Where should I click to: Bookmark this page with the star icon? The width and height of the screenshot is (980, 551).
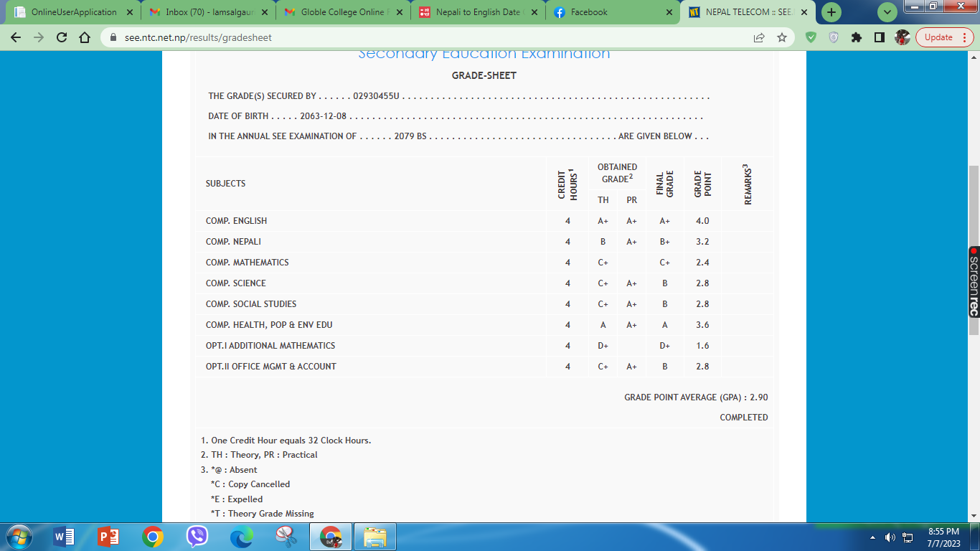click(x=782, y=38)
